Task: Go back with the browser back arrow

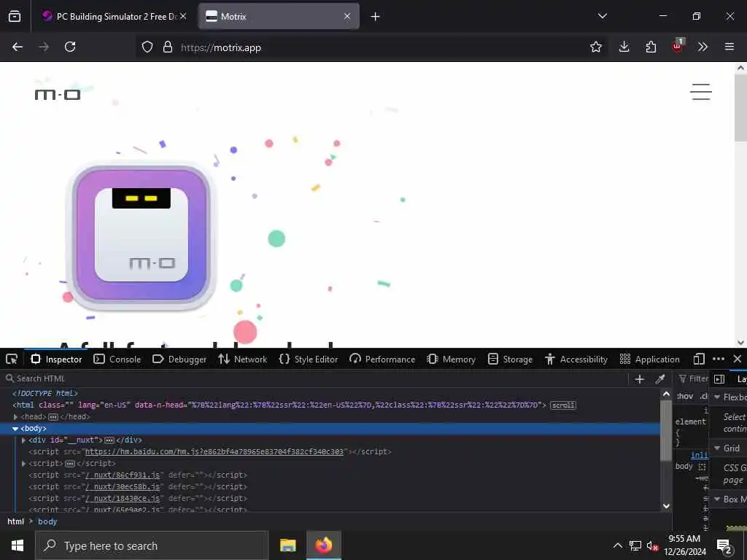Action: [x=18, y=47]
